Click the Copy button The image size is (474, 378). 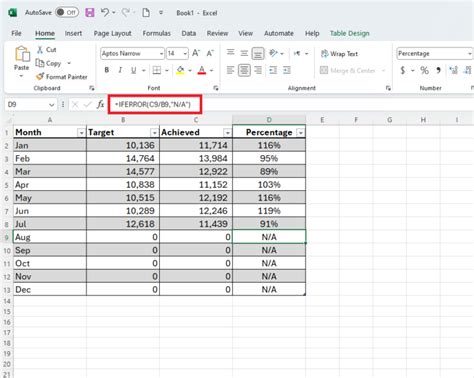49,63
